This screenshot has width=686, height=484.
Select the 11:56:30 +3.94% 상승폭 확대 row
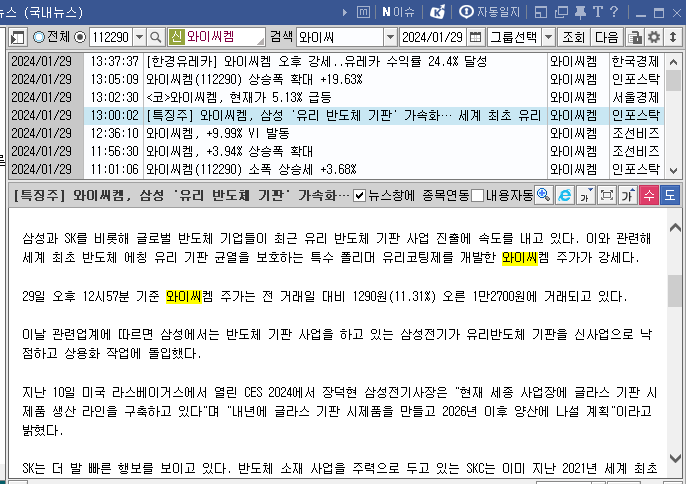(336, 151)
